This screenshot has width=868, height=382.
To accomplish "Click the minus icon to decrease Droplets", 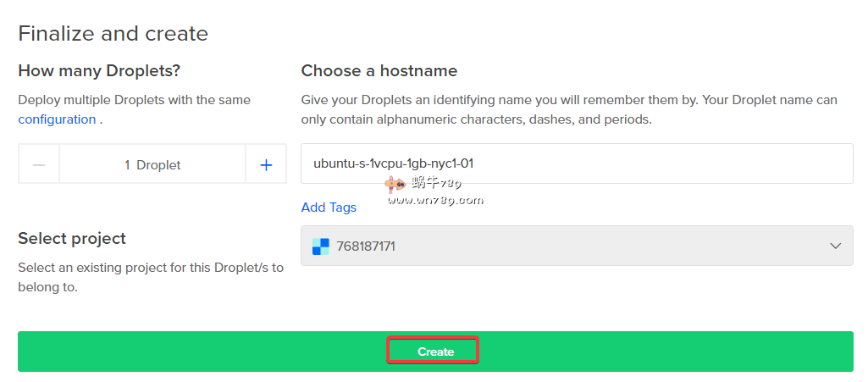I will (39, 164).
